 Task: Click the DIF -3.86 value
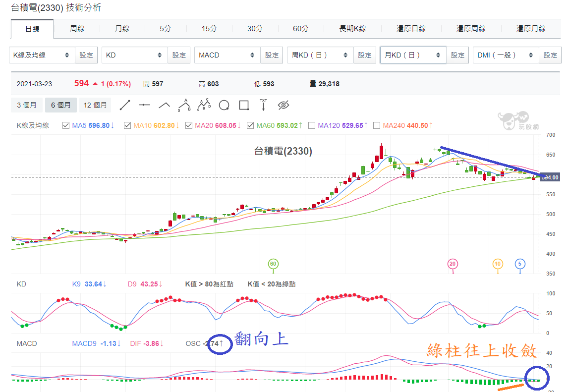[x=151, y=343]
